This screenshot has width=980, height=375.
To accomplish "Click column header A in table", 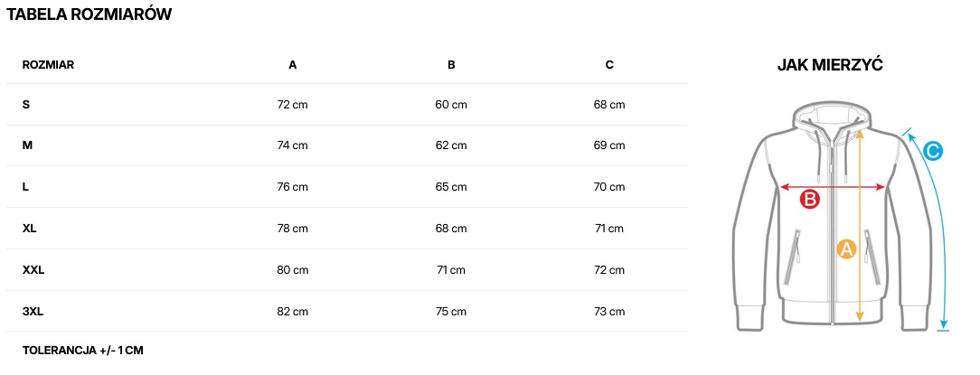I will pos(292,65).
